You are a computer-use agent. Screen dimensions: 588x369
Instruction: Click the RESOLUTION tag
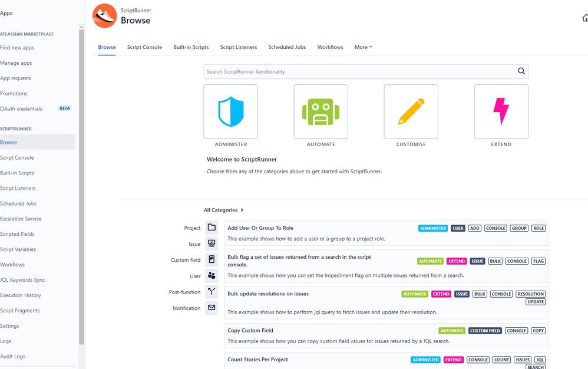tap(531, 294)
